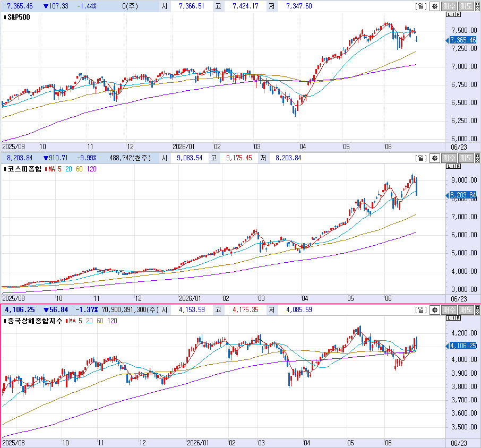Click the 매수 button in 중국상해종합지수 panel
The height and width of the screenshot is (448, 481).
449,310
